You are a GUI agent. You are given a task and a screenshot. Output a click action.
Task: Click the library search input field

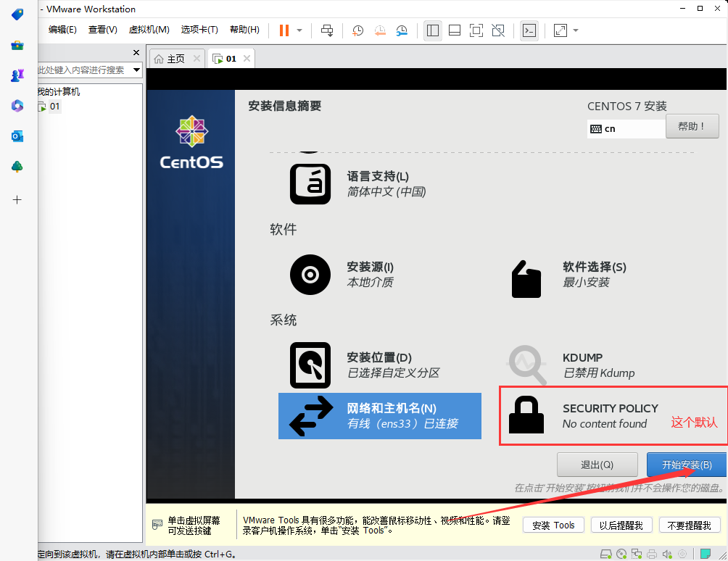[83, 70]
